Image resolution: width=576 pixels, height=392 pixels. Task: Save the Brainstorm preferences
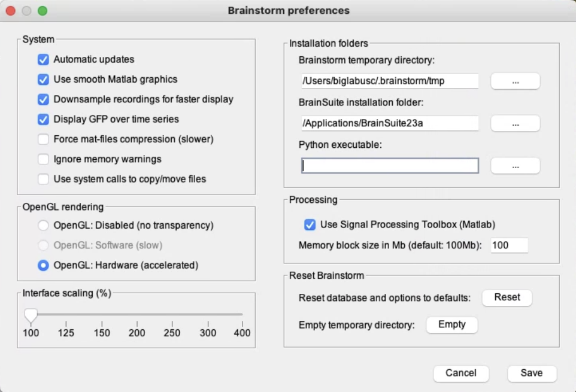pyautogui.click(x=532, y=373)
